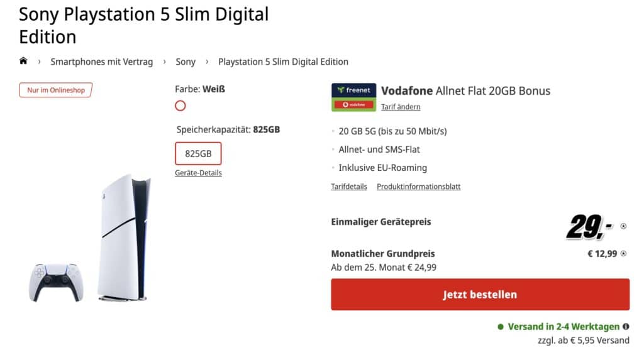Click info icon next to € 12,99
This screenshot has height=360, width=644.
[x=623, y=254]
